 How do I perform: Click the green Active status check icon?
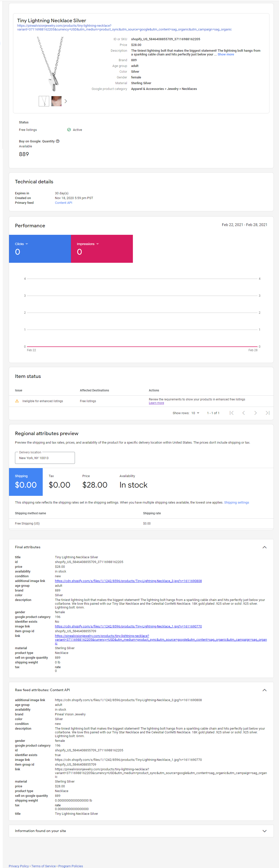(x=69, y=130)
